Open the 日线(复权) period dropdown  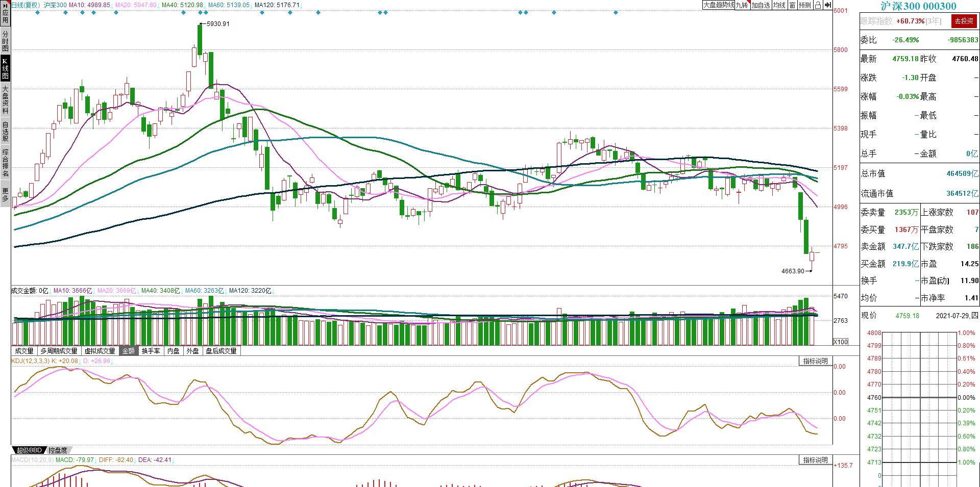pyautogui.click(x=26, y=5)
